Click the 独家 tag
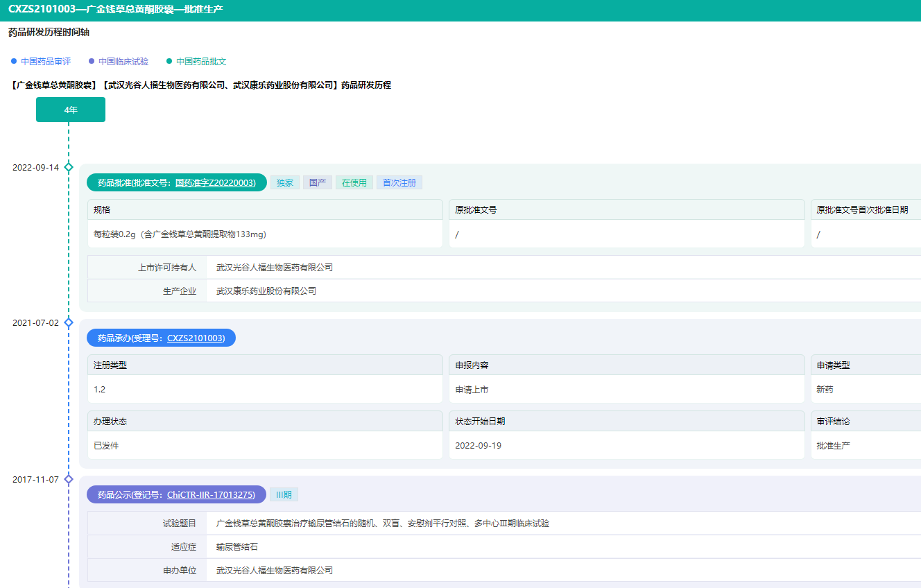 coord(284,183)
